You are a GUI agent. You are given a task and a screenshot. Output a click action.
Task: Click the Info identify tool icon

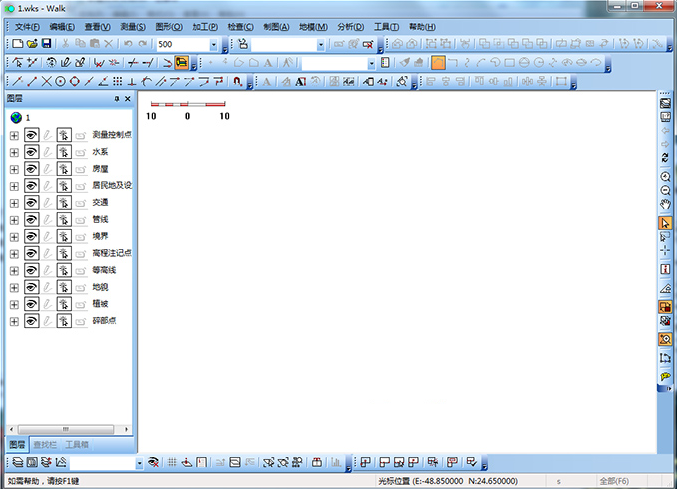[665, 269]
